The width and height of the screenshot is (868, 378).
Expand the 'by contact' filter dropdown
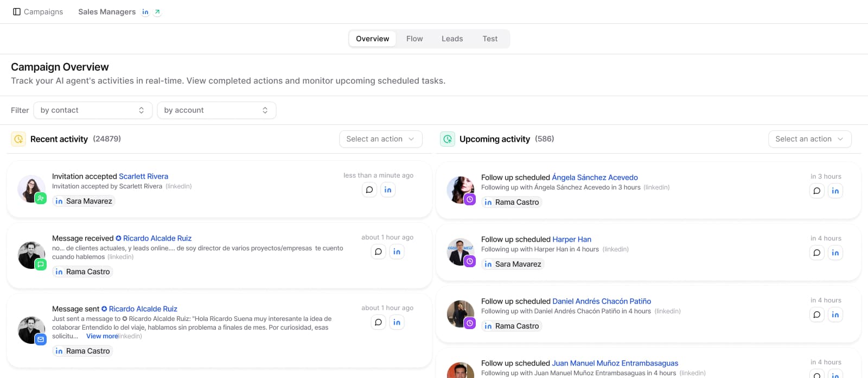tap(93, 110)
